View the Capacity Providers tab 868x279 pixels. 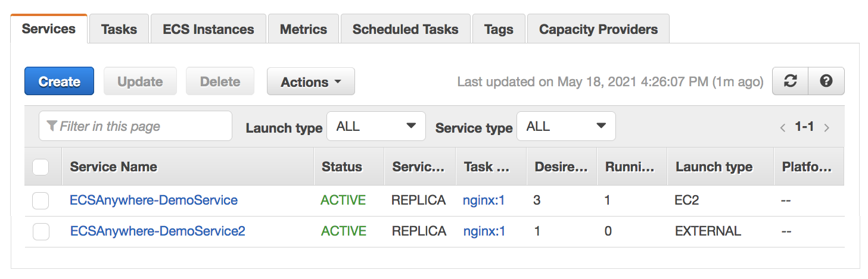598,29
